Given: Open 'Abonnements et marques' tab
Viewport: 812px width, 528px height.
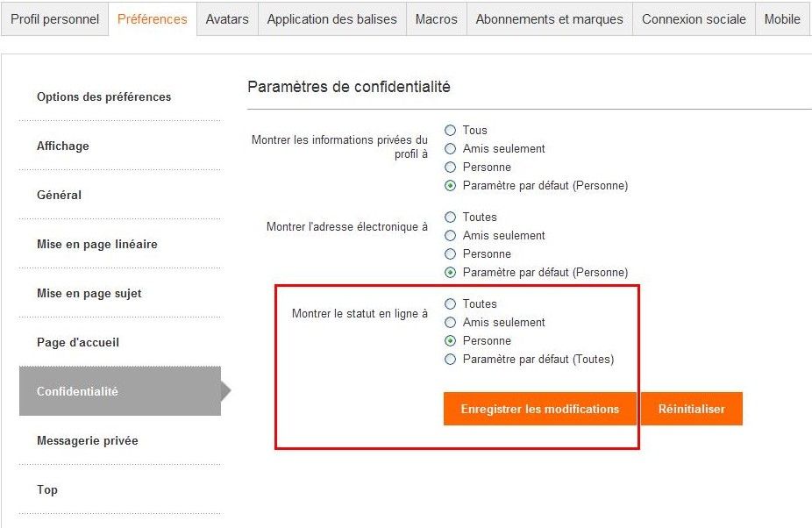Looking at the screenshot, I should coord(549,19).
